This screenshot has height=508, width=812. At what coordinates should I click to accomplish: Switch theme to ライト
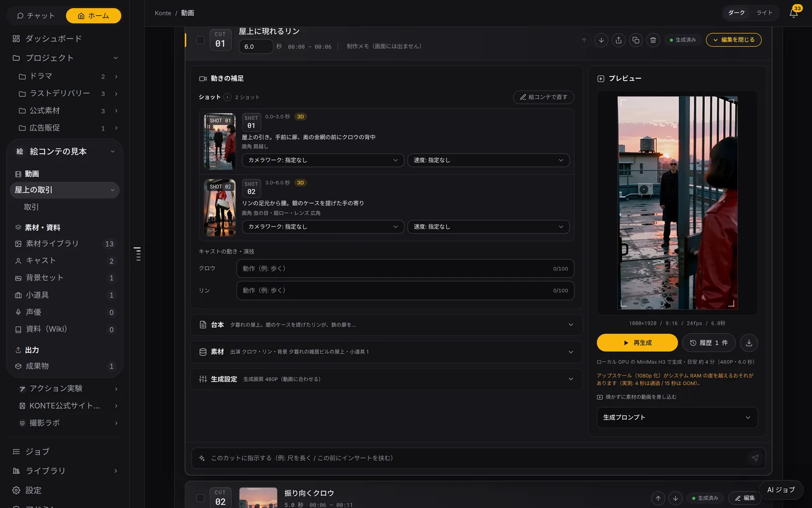(x=764, y=13)
